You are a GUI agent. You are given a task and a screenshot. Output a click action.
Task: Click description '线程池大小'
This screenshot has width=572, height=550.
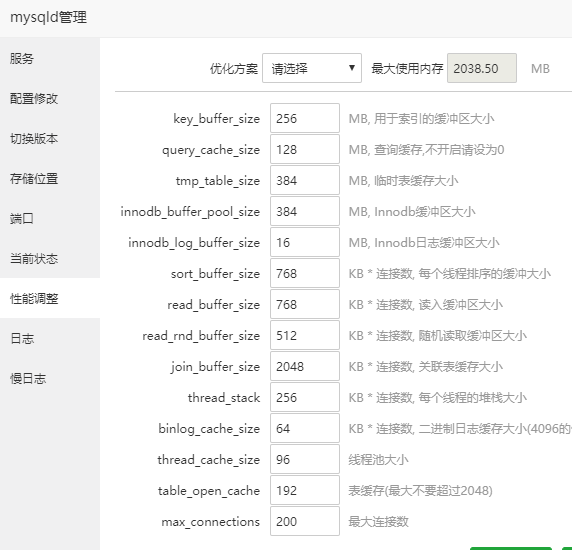pyautogui.click(x=378, y=460)
